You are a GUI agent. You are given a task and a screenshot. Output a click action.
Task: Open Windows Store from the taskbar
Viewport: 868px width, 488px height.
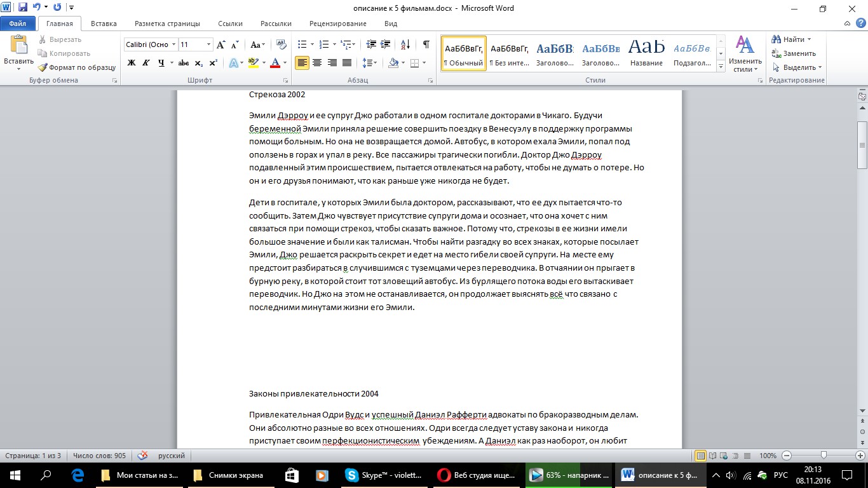pos(292,475)
